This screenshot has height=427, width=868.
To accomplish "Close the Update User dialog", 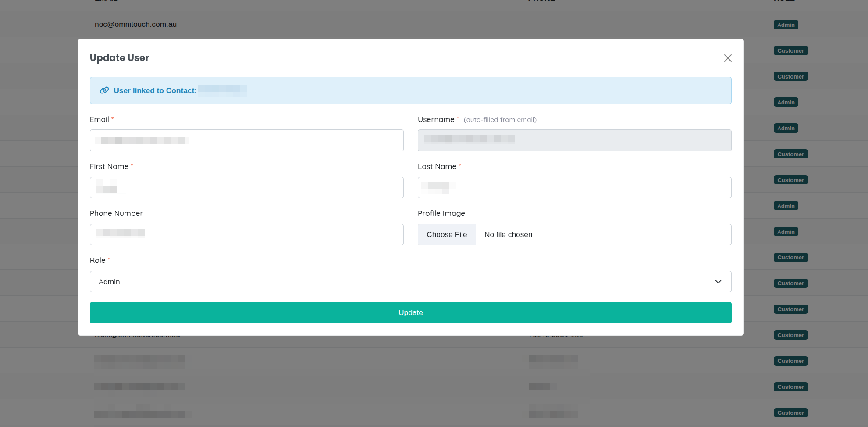I will pos(728,58).
